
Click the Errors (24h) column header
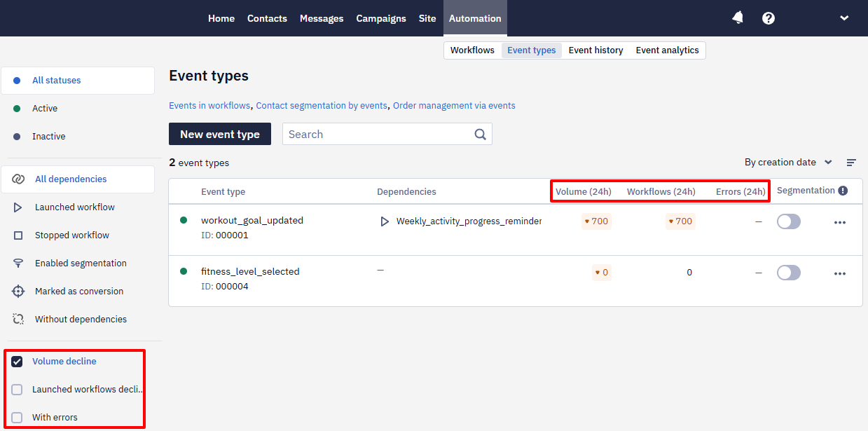click(740, 192)
